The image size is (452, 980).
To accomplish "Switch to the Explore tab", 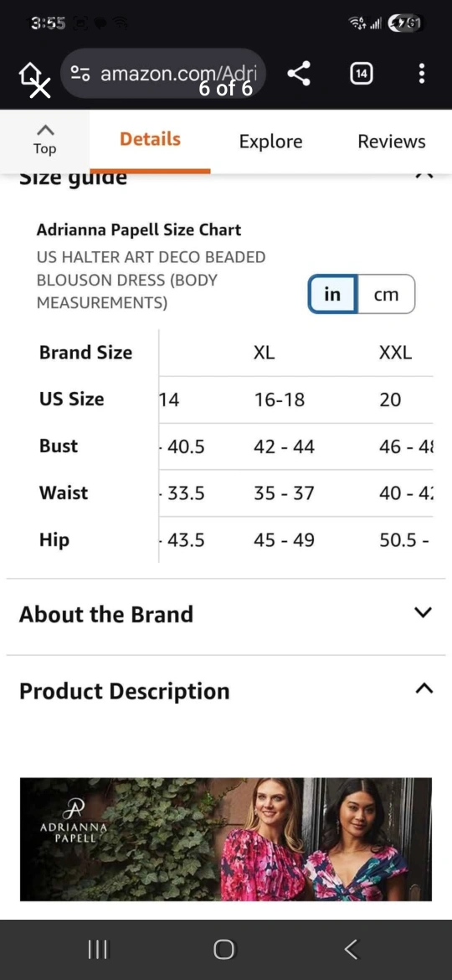I will point(271,142).
